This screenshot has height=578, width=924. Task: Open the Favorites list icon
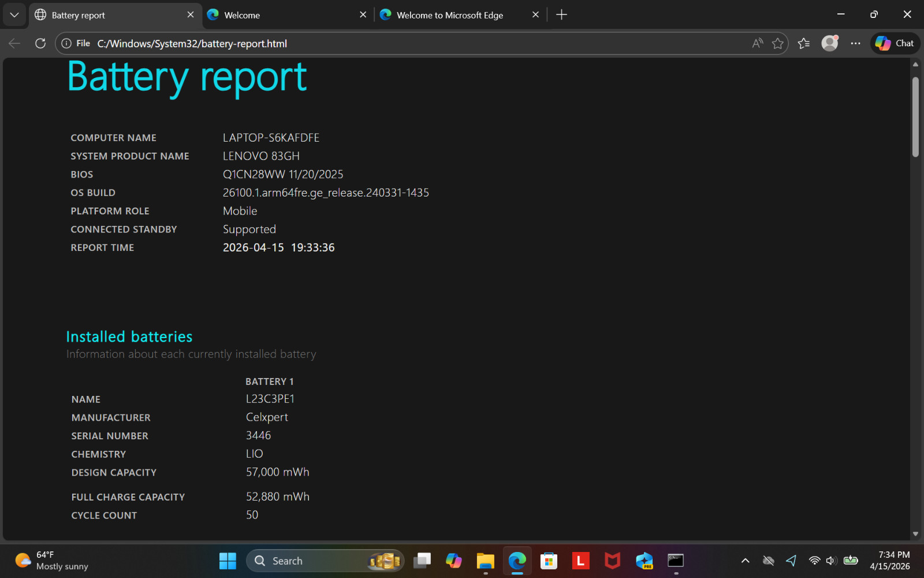click(804, 43)
